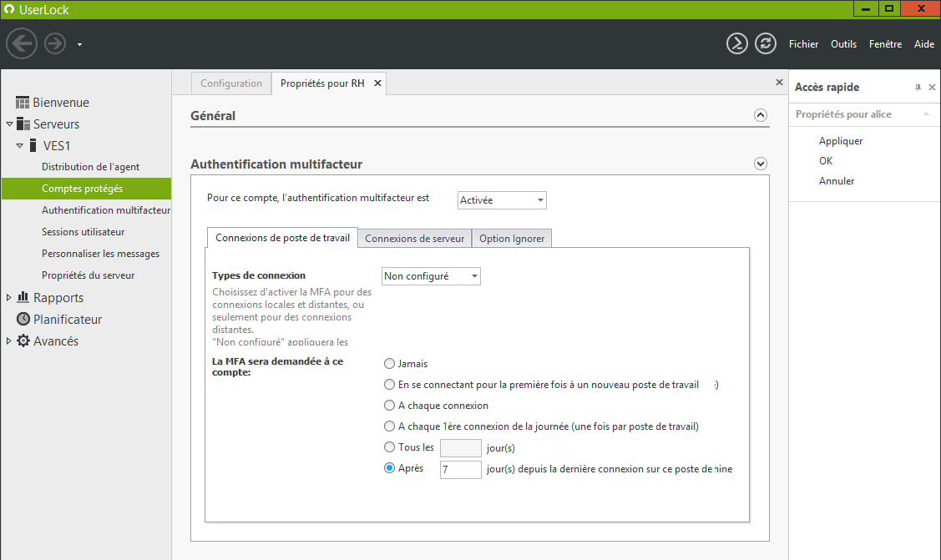This screenshot has width=941, height=560.
Task: Open the PowerShell console icon
Action: tap(737, 43)
